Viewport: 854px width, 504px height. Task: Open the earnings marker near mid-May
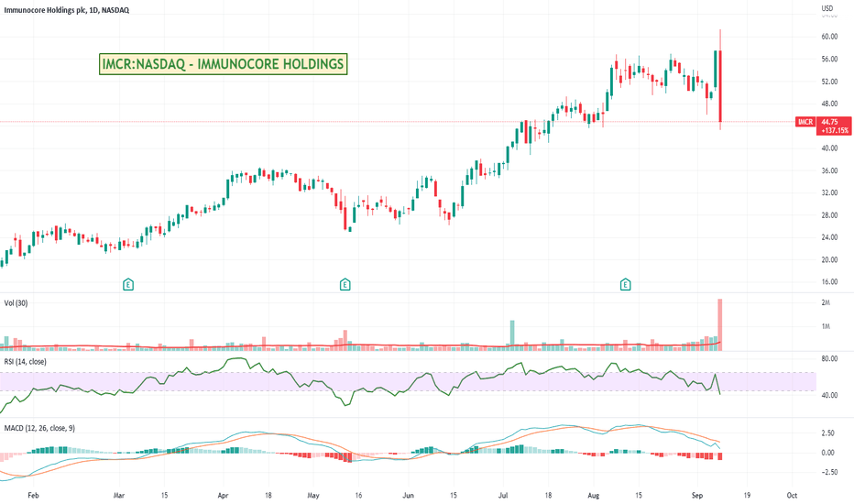pos(345,284)
